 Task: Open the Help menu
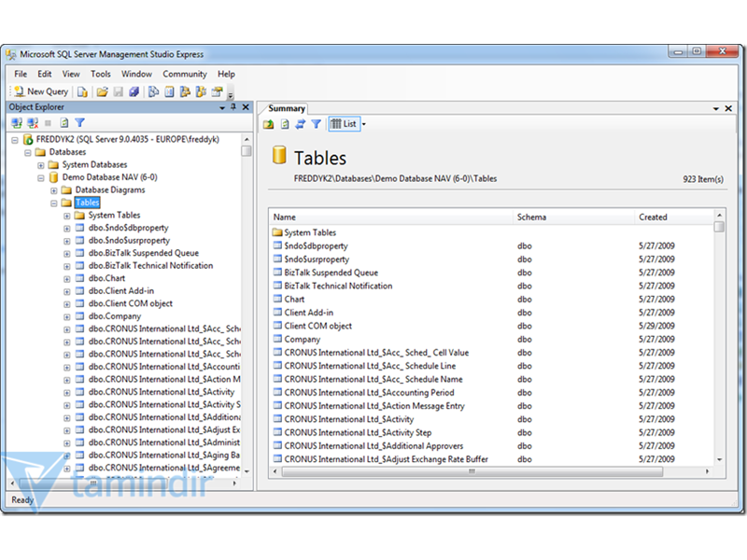[x=227, y=74]
